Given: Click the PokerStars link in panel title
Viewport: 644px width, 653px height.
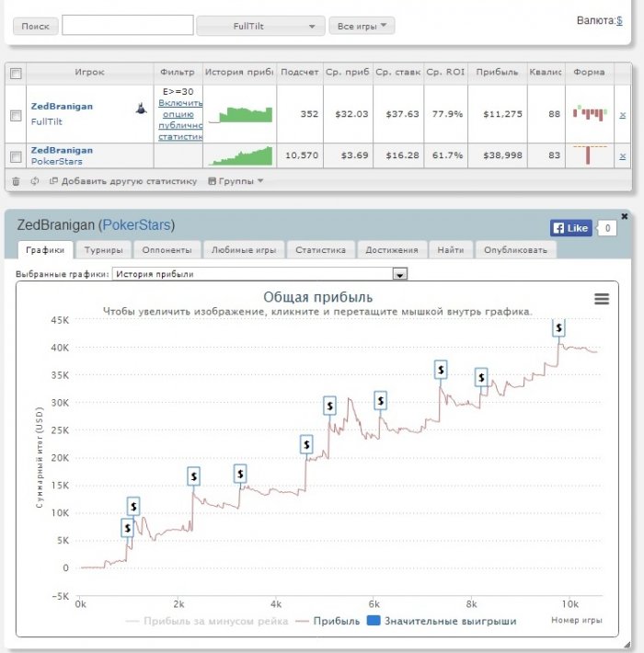Looking at the screenshot, I should pyautogui.click(x=136, y=225).
